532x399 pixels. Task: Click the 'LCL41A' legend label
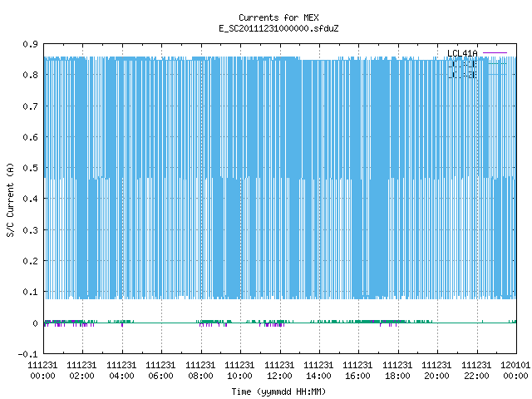(x=462, y=53)
